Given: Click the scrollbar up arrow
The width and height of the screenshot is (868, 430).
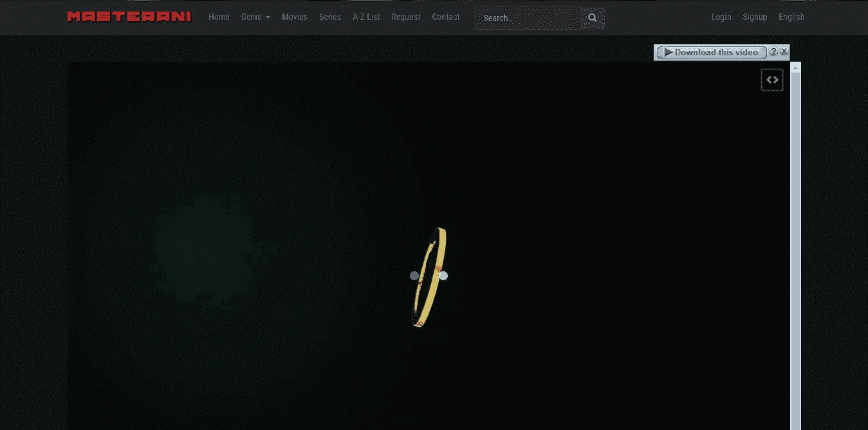Looking at the screenshot, I should pos(796,67).
